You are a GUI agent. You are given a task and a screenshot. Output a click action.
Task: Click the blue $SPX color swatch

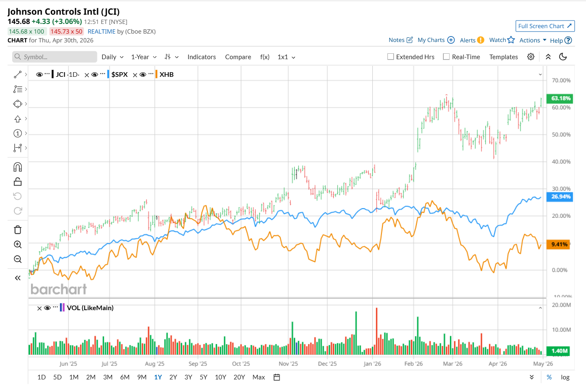(108, 74)
